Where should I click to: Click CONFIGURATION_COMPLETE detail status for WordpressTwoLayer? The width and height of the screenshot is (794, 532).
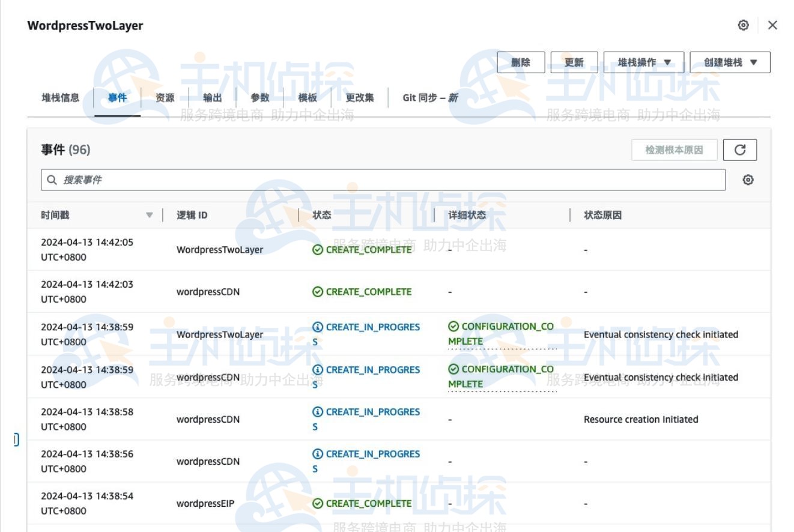tap(501, 334)
